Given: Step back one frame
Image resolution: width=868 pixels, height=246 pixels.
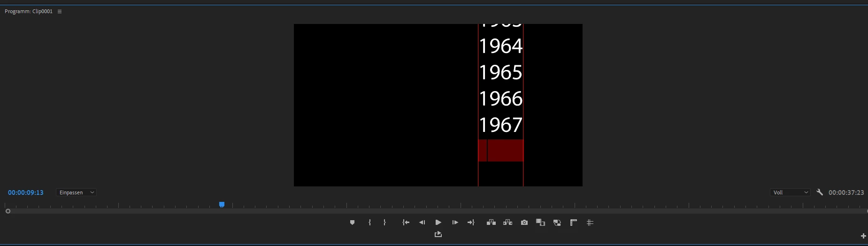Looking at the screenshot, I should tap(422, 223).
